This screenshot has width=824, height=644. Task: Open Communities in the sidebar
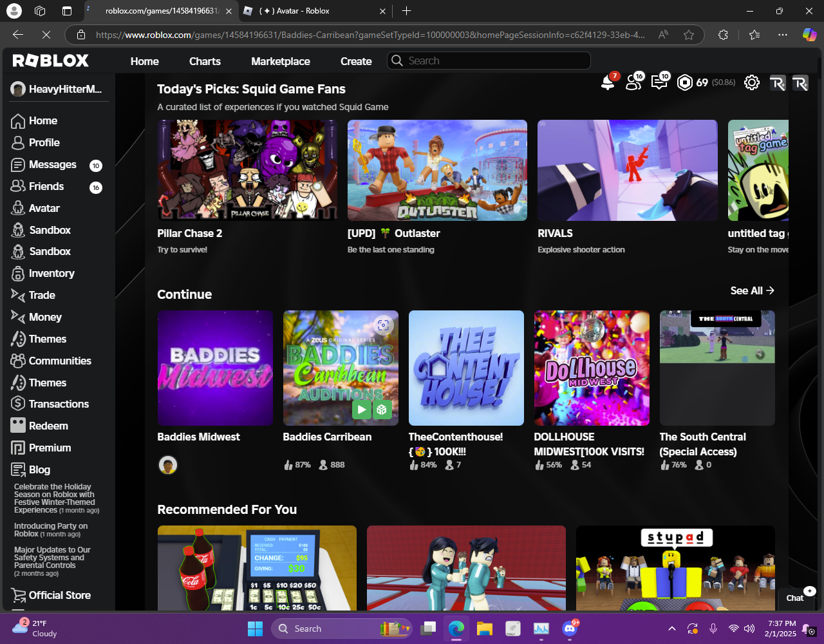point(59,361)
